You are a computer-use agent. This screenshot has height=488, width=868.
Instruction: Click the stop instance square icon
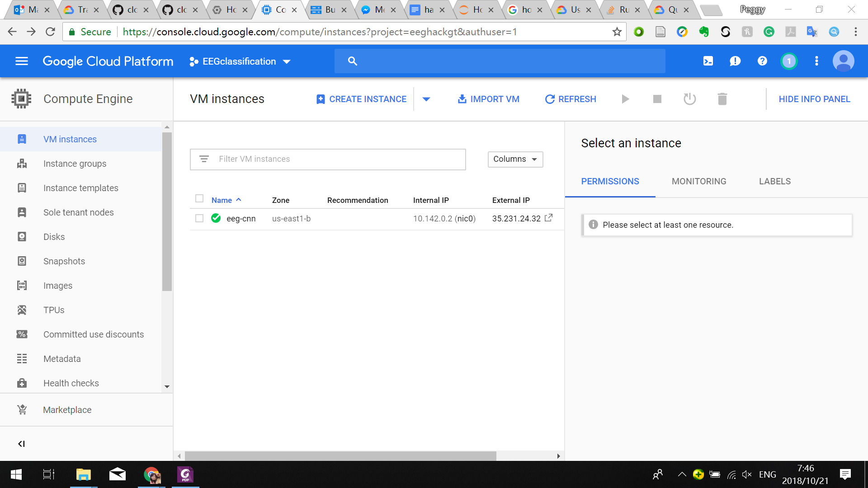(657, 99)
